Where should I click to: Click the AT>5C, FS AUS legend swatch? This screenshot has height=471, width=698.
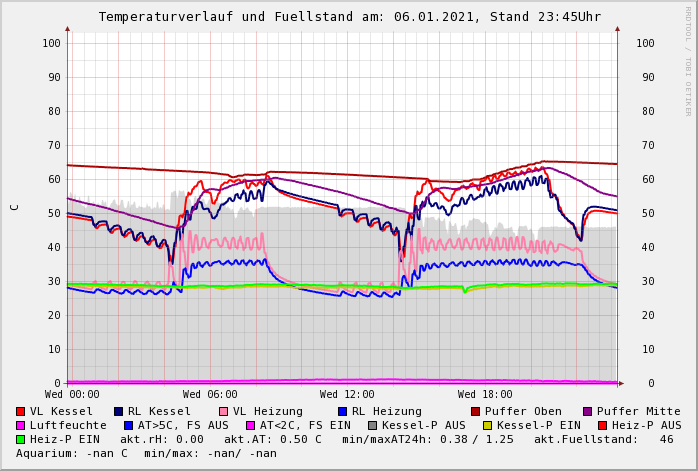pos(129,425)
